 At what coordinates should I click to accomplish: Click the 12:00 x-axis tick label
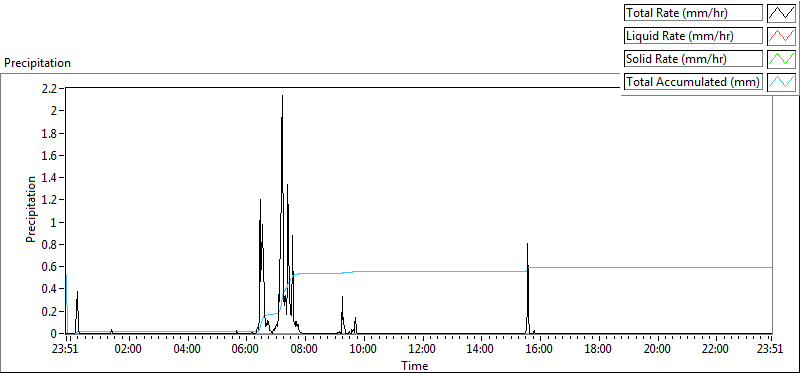[x=423, y=350]
